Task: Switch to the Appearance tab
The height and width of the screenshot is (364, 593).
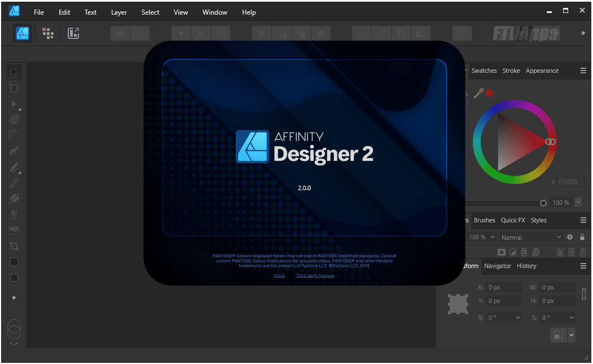Action: 542,71
